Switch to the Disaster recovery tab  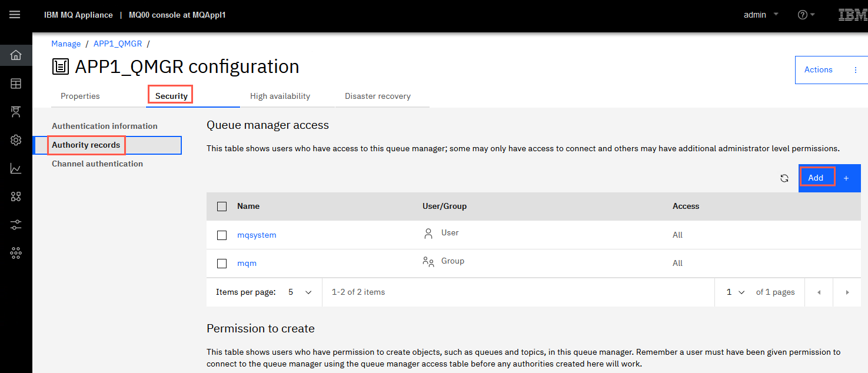tap(378, 96)
